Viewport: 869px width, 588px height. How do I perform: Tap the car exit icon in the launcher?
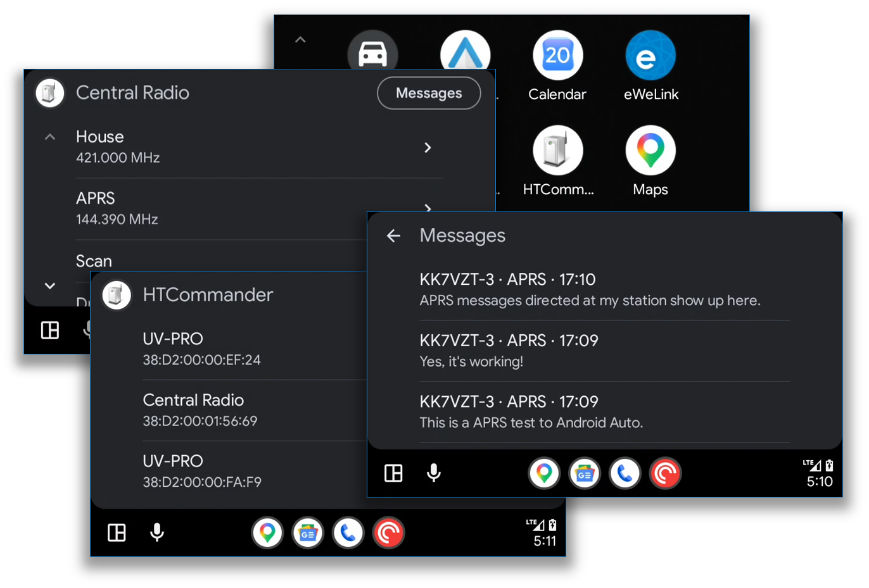(x=372, y=51)
